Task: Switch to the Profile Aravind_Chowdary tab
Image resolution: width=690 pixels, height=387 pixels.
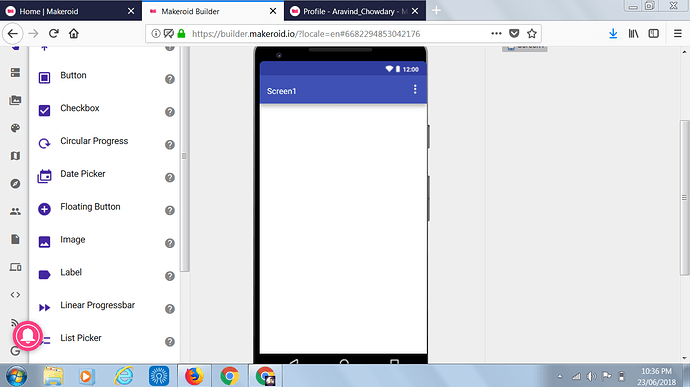Action: (x=355, y=11)
